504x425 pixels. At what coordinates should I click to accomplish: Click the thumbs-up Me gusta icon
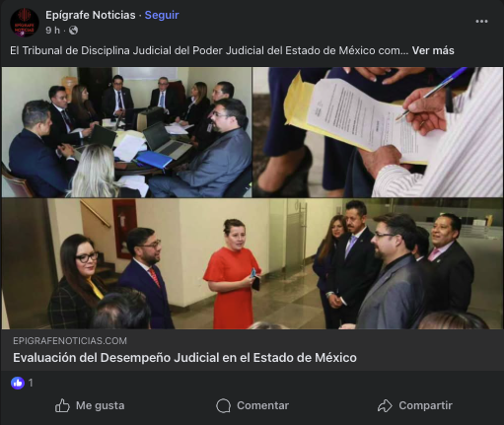point(62,405)
